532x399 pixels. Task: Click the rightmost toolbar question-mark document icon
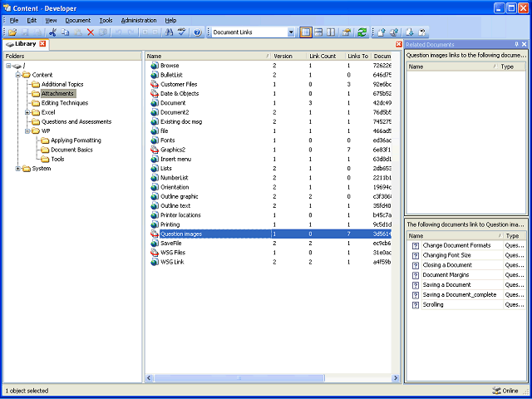tap(421, 32)
